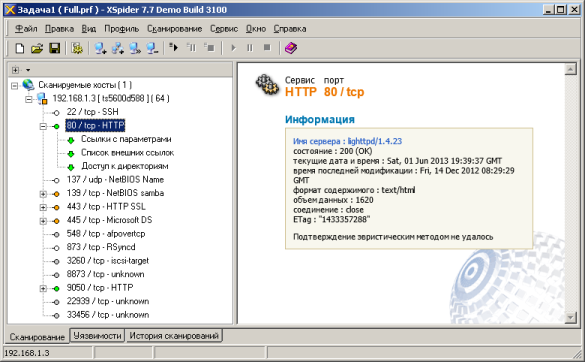Image resolution: width=585 pixels, height=362 pixels.
Task: Click green arrow icon beside Ссылки с параметрами
Action: point(71,140)
